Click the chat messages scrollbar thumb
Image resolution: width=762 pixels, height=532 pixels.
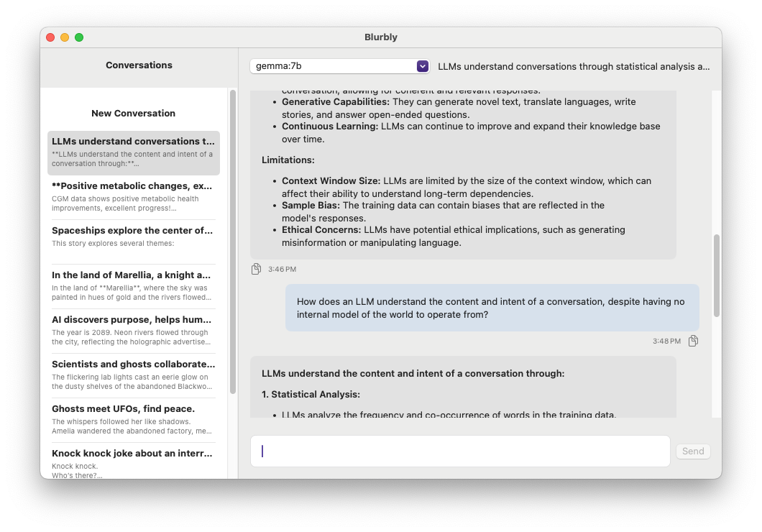(x=716, y=275)
